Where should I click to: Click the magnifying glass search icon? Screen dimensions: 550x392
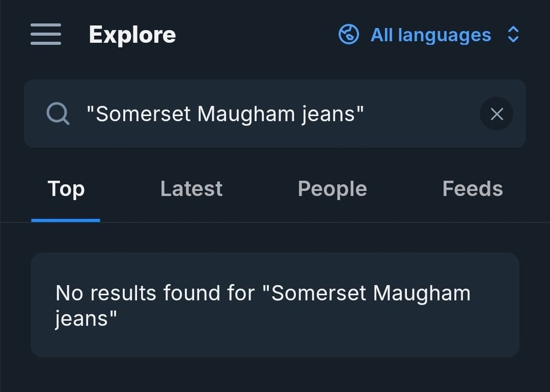58,114
